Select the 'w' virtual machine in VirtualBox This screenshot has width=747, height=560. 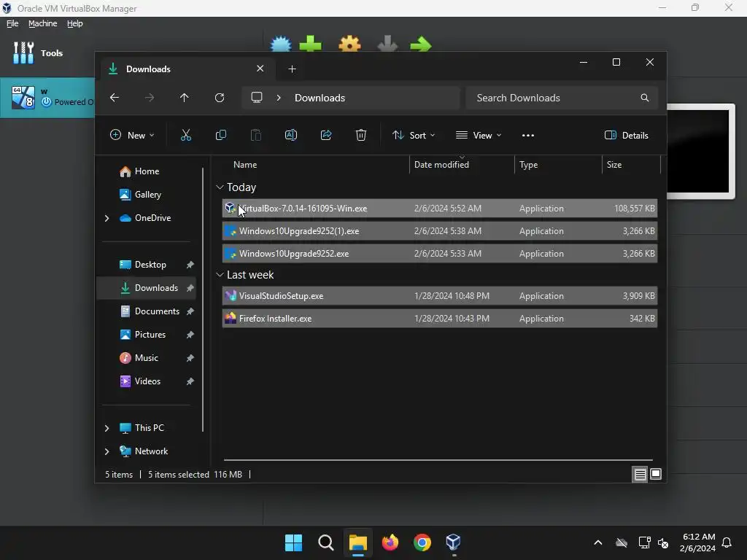tap(47, 98)
